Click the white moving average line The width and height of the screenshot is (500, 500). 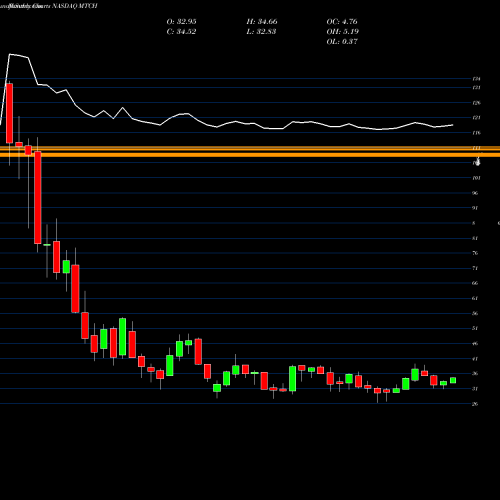(x=227, y=125)
